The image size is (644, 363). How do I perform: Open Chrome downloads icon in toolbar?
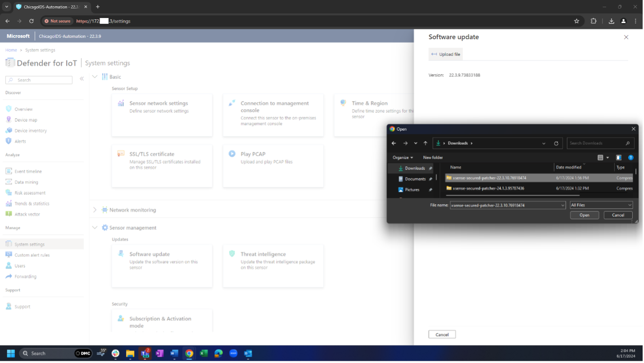point(611,21)
